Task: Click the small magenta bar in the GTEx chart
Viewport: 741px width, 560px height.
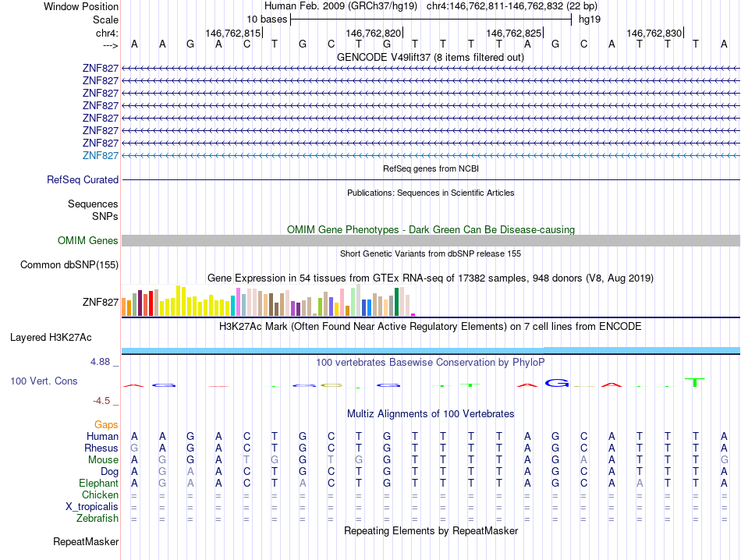Action: click(x=413, y=315)
